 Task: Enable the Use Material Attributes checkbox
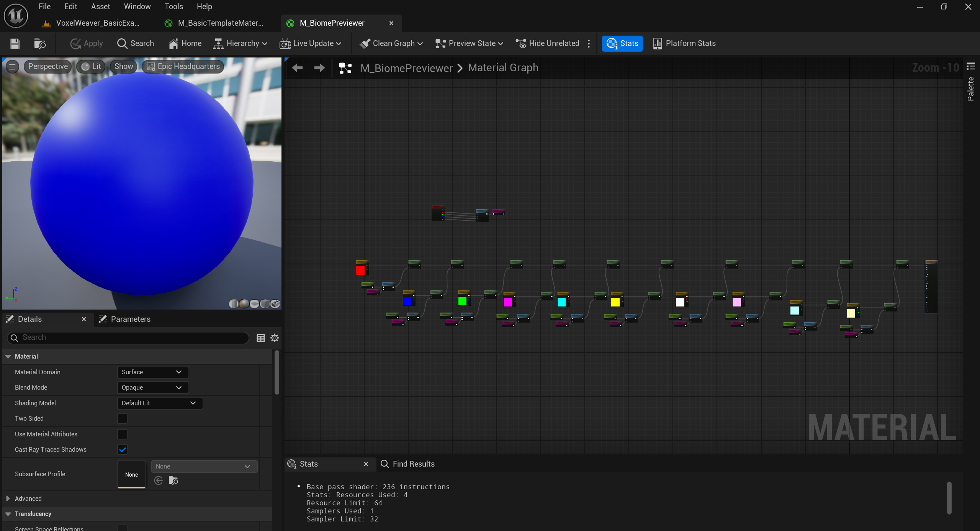(122, 434)
